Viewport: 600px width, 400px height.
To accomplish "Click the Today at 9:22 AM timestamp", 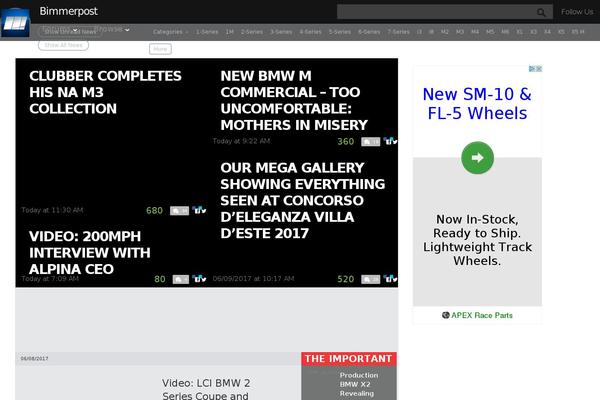I will [x=241, y=141].
